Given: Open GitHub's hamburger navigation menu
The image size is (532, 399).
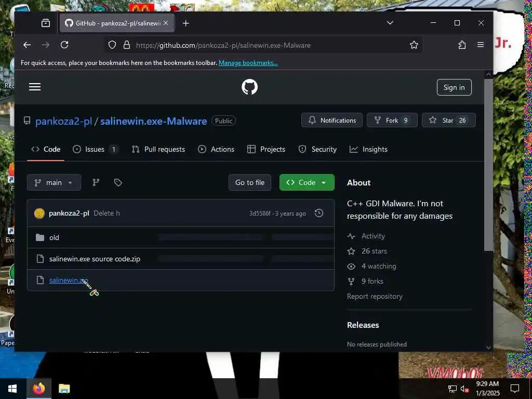Looking at the screenshot, I should [35, 87].
